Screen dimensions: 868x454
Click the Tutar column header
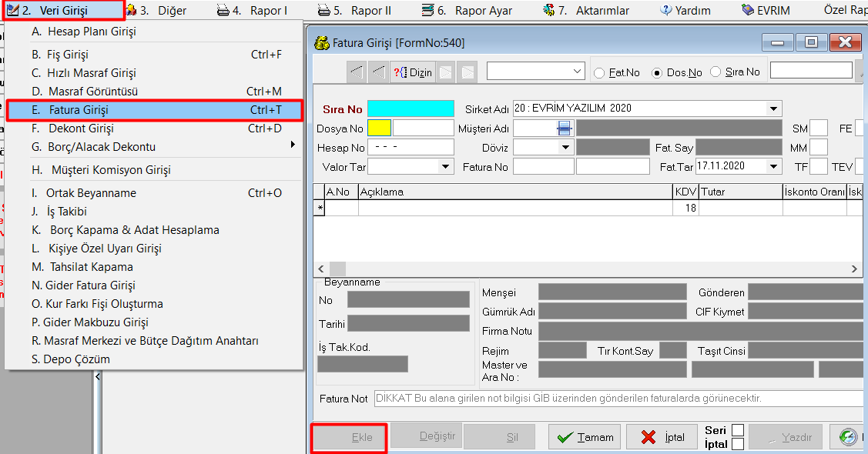741,192
